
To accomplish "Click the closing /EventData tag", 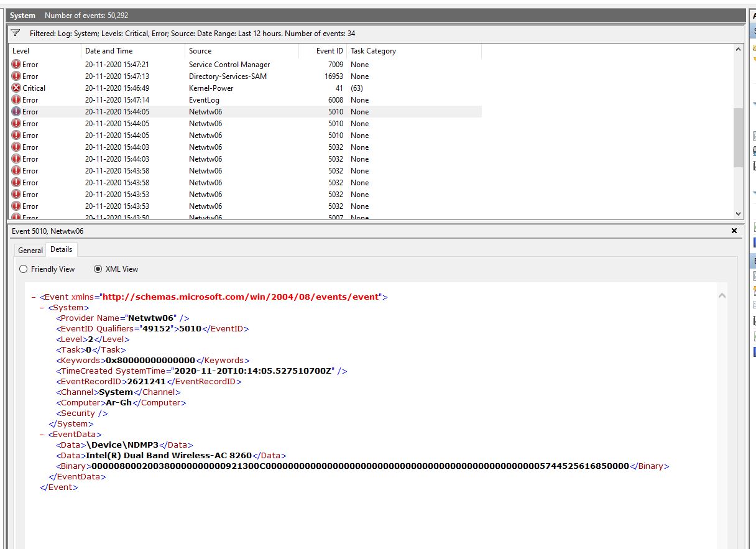I will (77, 477).
